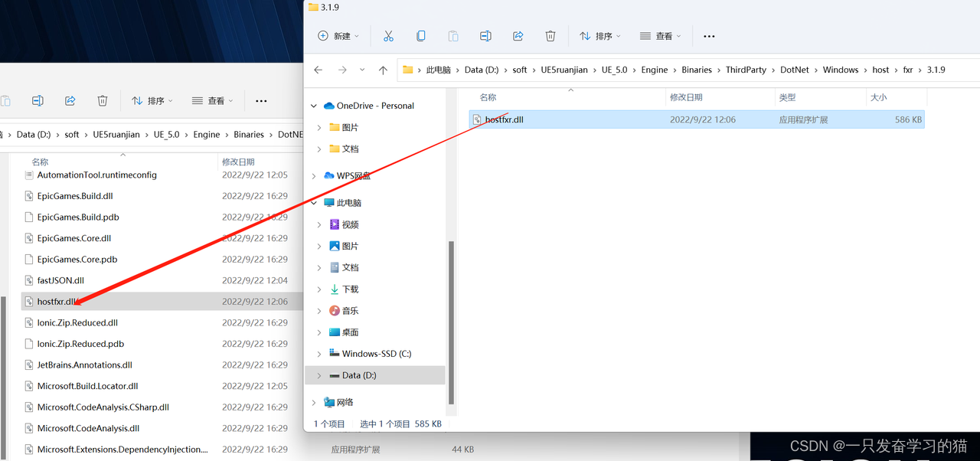This screenshot has width=980, height=461.
Task: Open the 新建 menu in 3.1.9 window
Action: click(x=338, y=36)
